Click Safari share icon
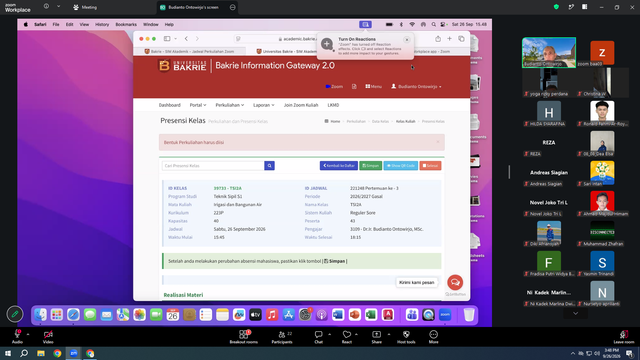The width and height of the screenshot is (640, 360). coord(438,39)
